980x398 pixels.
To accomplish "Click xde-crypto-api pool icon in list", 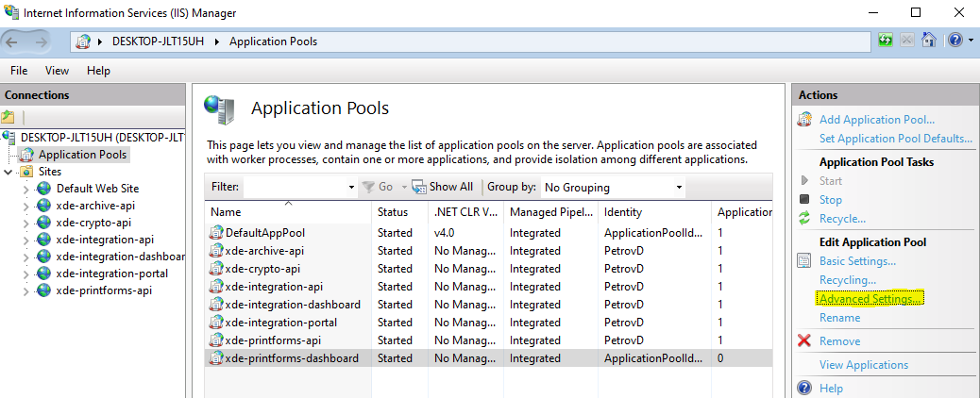I will 216,269.
